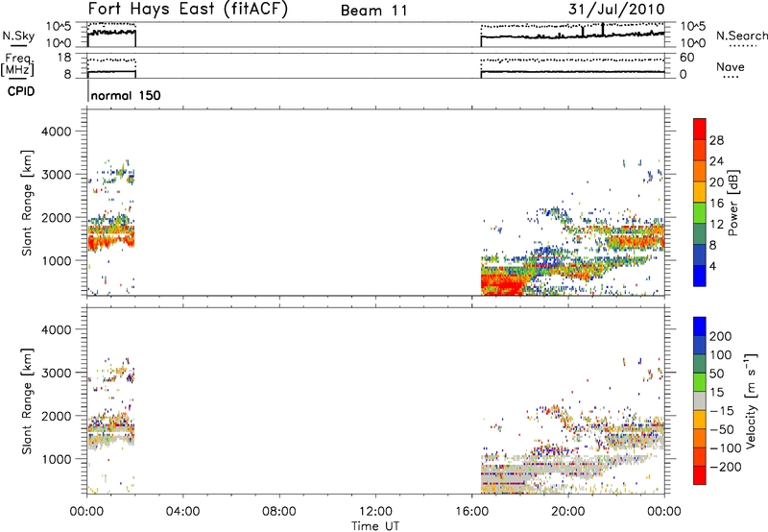768x532 pixels.
Task: Click the '1000' tick in the velocity panel
Action: coord(57,459)
